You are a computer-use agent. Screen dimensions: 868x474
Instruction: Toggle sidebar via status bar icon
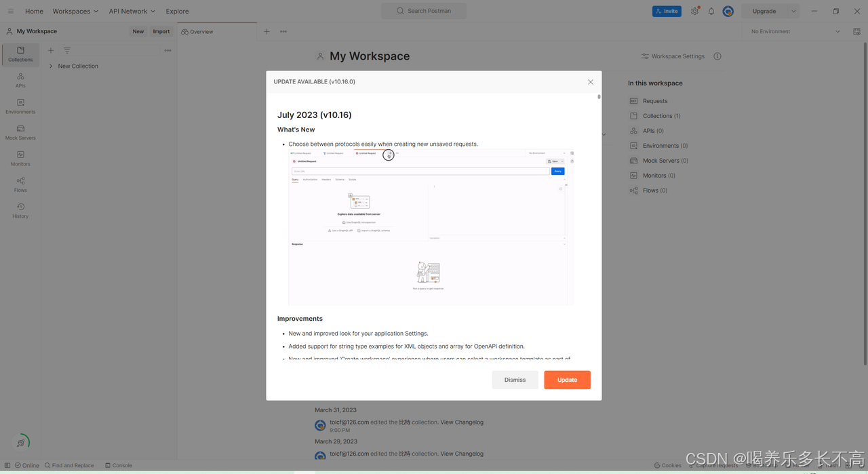click(x=7, y=466)
